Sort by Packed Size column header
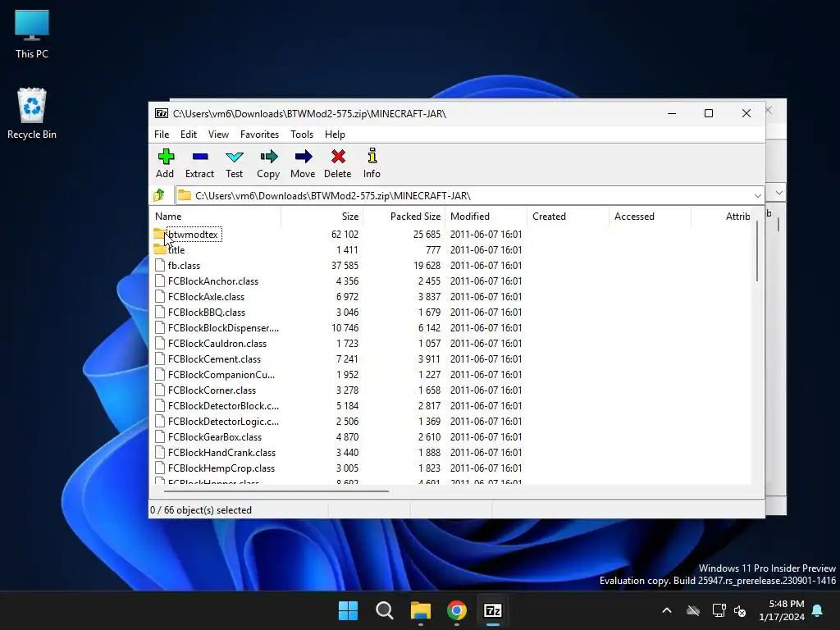 [404, 217]
